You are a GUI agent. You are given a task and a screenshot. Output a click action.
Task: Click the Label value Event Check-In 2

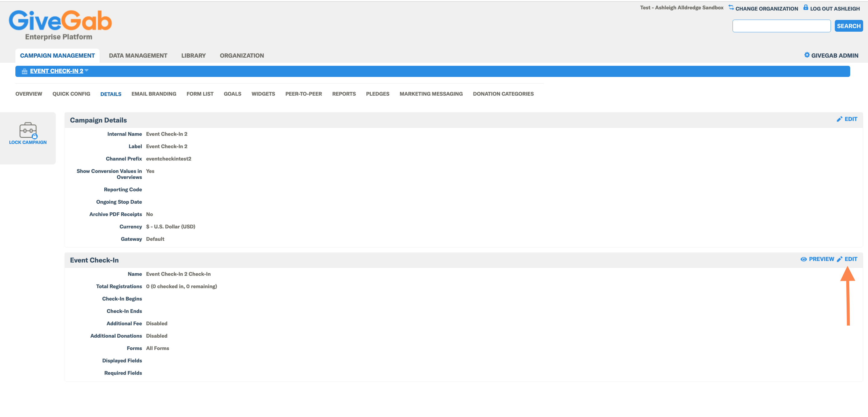pyautogui.click(x=166, y=146)
